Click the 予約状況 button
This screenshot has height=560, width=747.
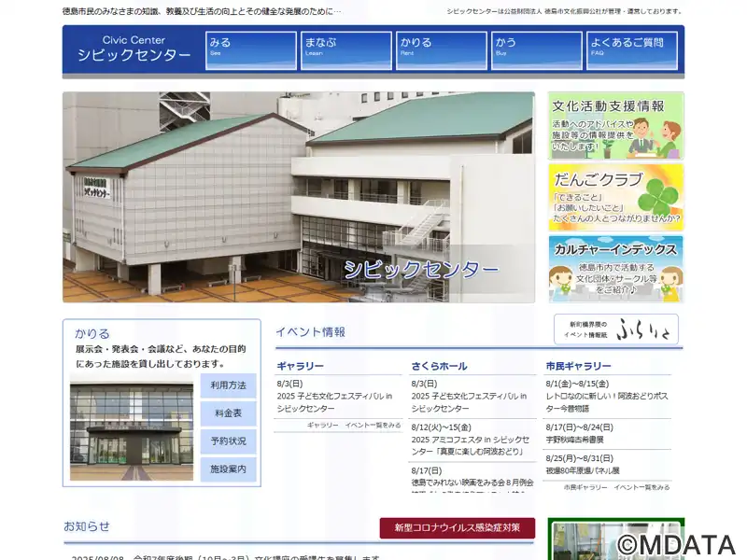(x=228, y=441)
